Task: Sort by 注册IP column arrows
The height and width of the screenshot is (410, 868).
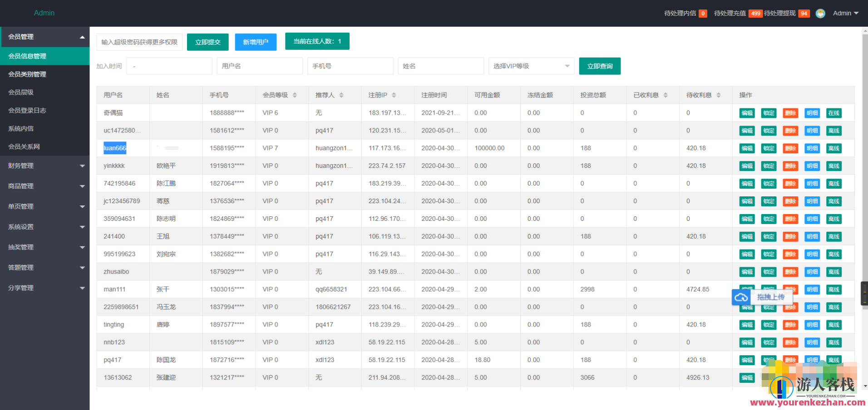Action: click(x=394, y=95)
